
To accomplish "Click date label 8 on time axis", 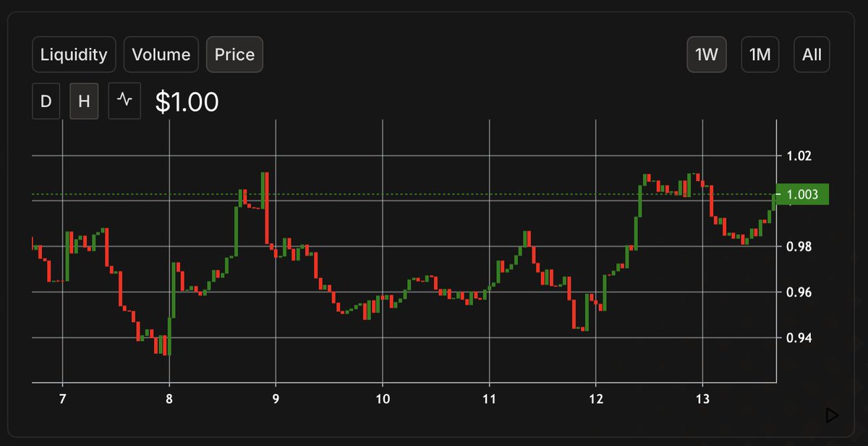I will click(x=169, y=399).
